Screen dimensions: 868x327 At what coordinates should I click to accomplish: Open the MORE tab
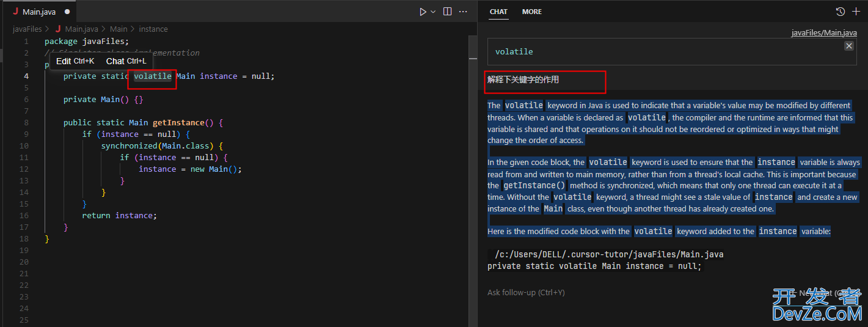click(x=531, y=12)
